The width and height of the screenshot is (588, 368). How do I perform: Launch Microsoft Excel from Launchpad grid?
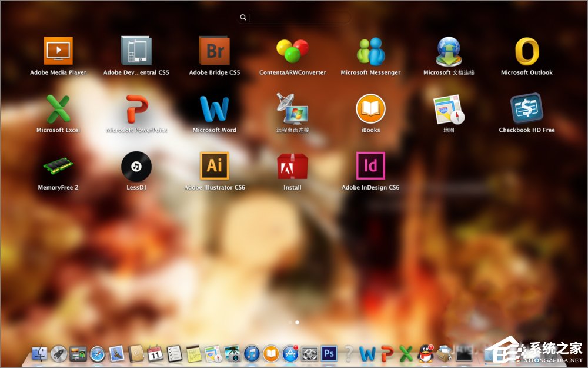(x=58, y=109)
